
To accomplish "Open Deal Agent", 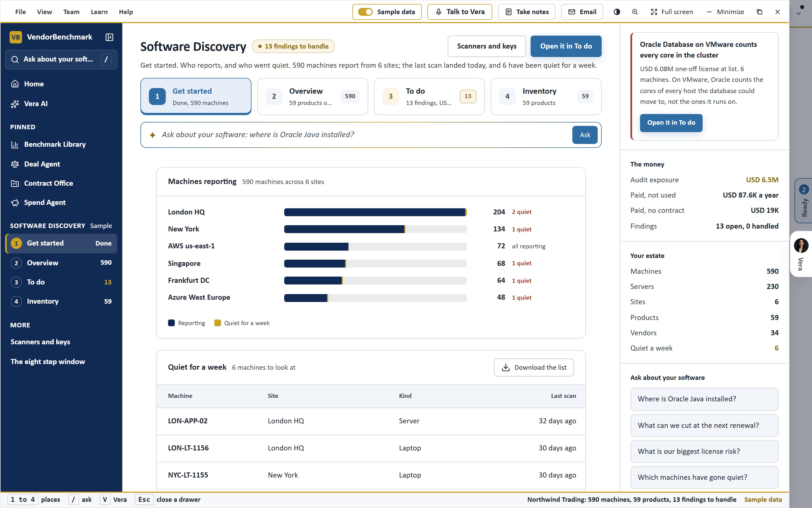I will 61,164.
